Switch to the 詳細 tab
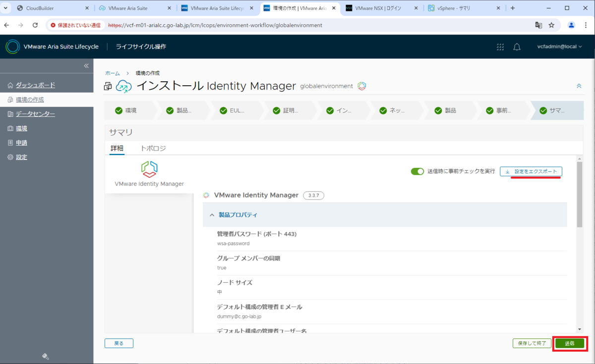The width and height of the screenshot is (595, 364). tap(117, 148)
